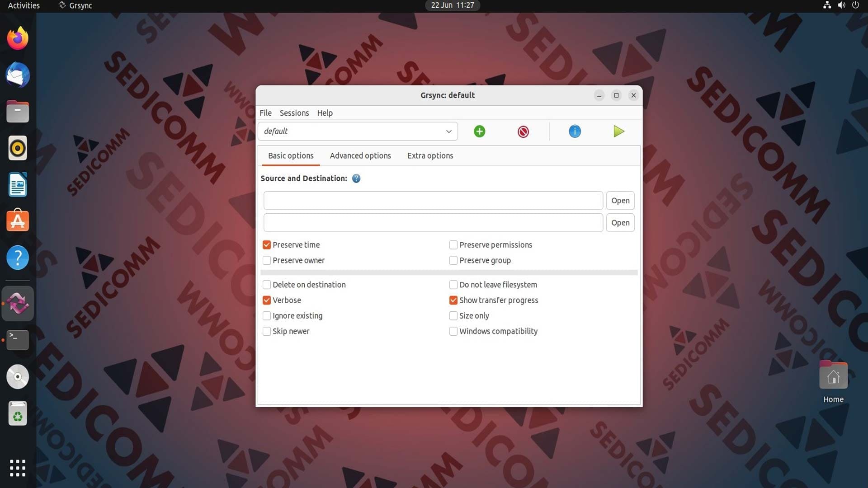This screenshot has width=868, height=488.
Task: Click Open button for destination path
Action: 620,223
